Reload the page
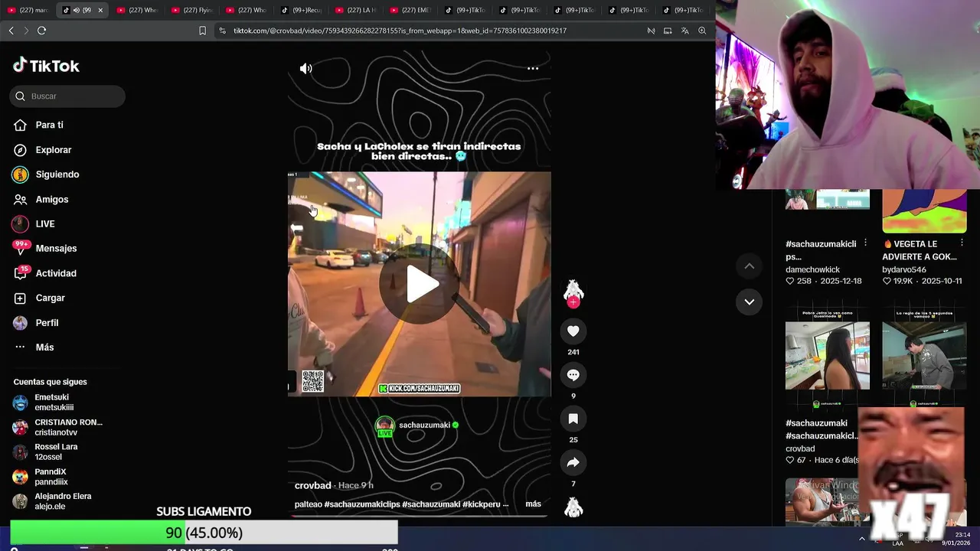 (x=41, y=31)
